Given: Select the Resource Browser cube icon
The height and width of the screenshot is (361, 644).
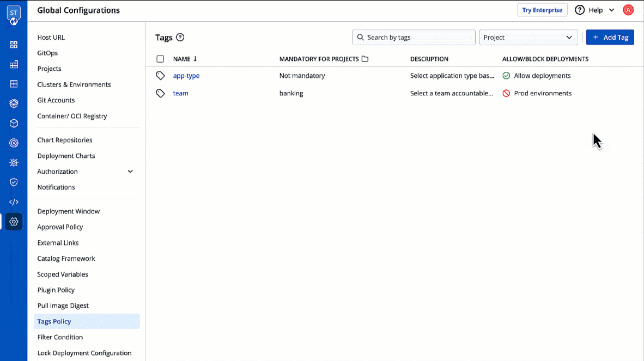Looking at the screenshot, I should tap(14, 123).
